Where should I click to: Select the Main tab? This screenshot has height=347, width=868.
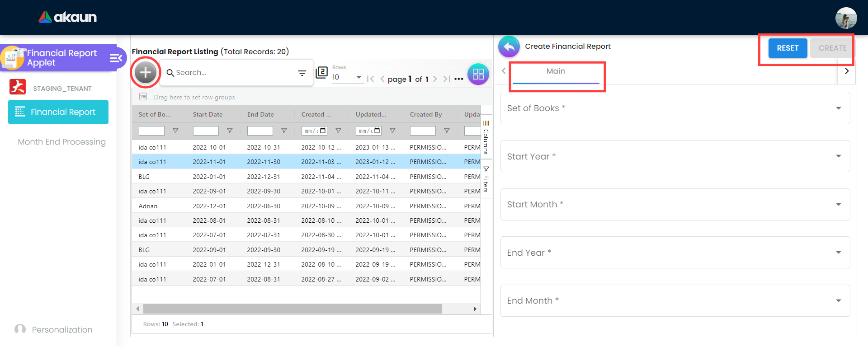[x=556, y=71]
